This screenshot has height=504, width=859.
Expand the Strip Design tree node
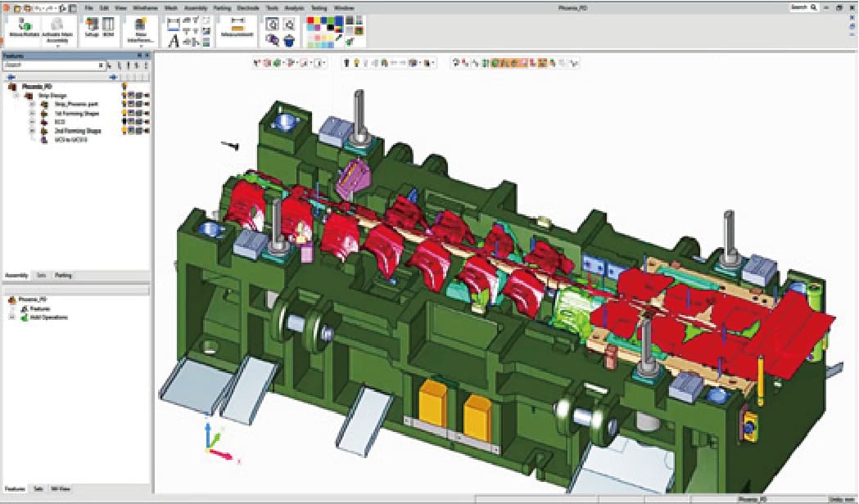[16, 96]
